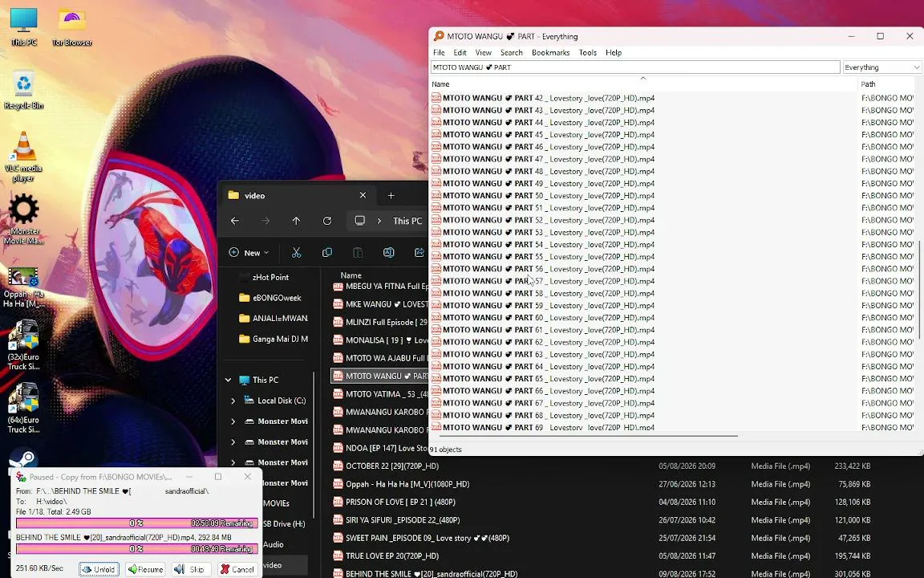This screenshot has height=578, width=924.
Task: Select Ganga Mai DJ M folder
Action: click(x=274, y=339)
